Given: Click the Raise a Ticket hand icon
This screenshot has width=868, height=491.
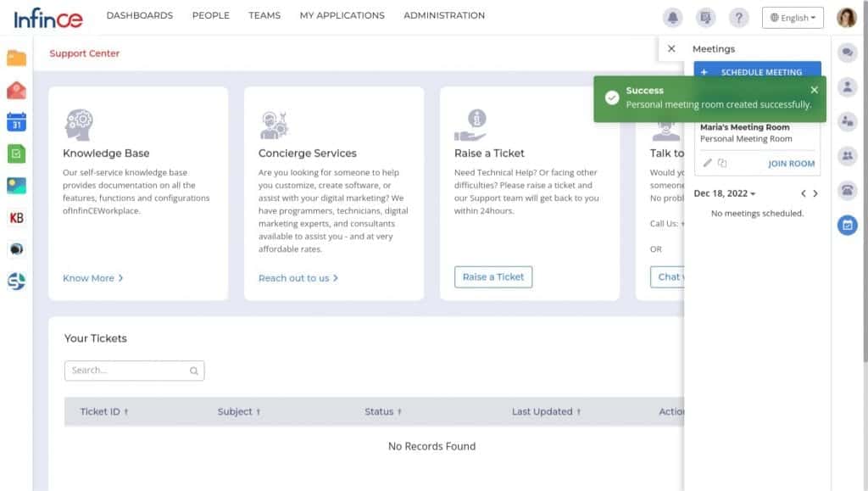Looking at the screenshot, I should [470, 126].
